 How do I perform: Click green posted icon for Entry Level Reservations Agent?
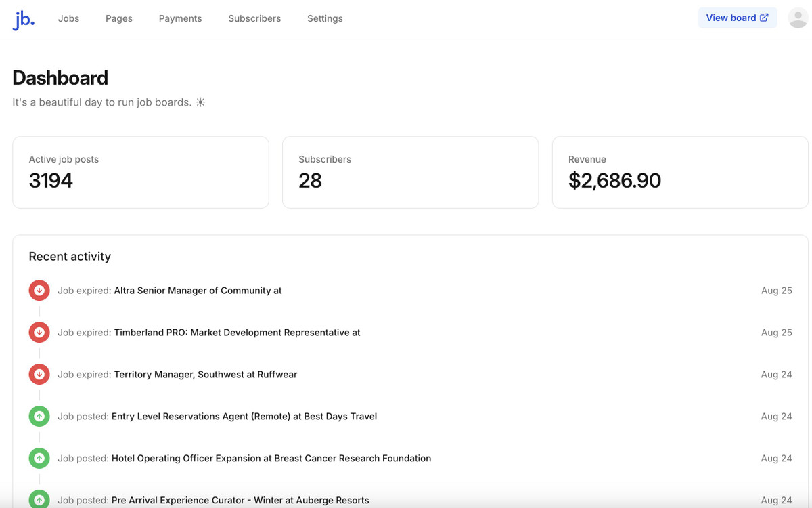39,417
